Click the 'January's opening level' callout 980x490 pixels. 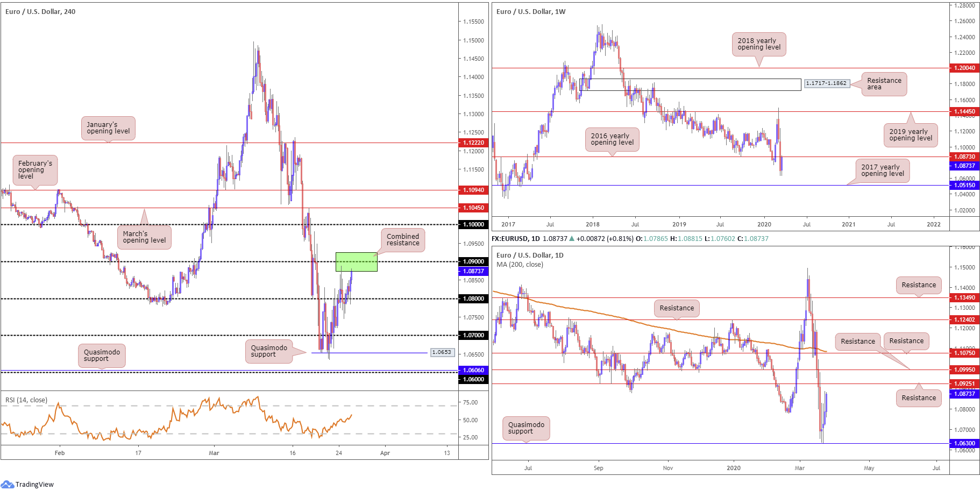[108, 128]
